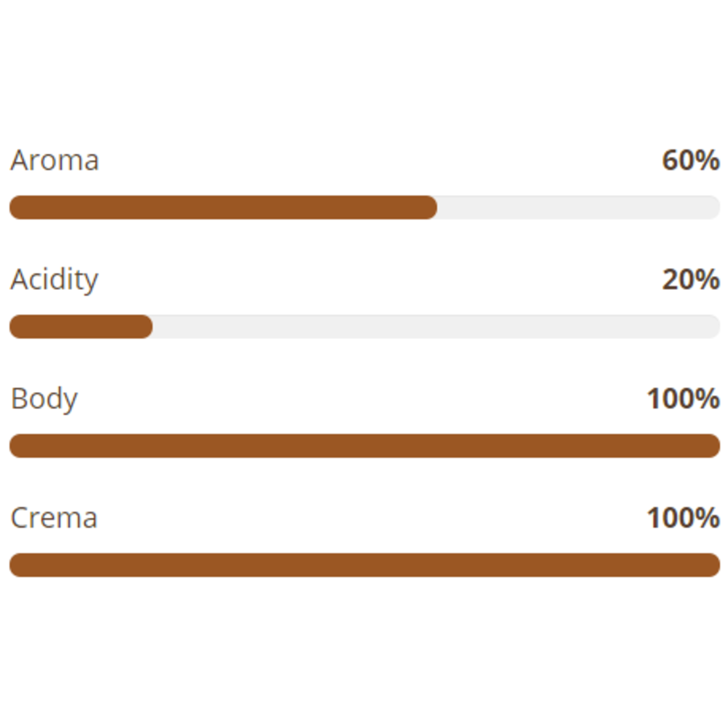This screenshot has height=728, width=728.
Task: Click the right end of Aroma track
Action: click(710, 208)
